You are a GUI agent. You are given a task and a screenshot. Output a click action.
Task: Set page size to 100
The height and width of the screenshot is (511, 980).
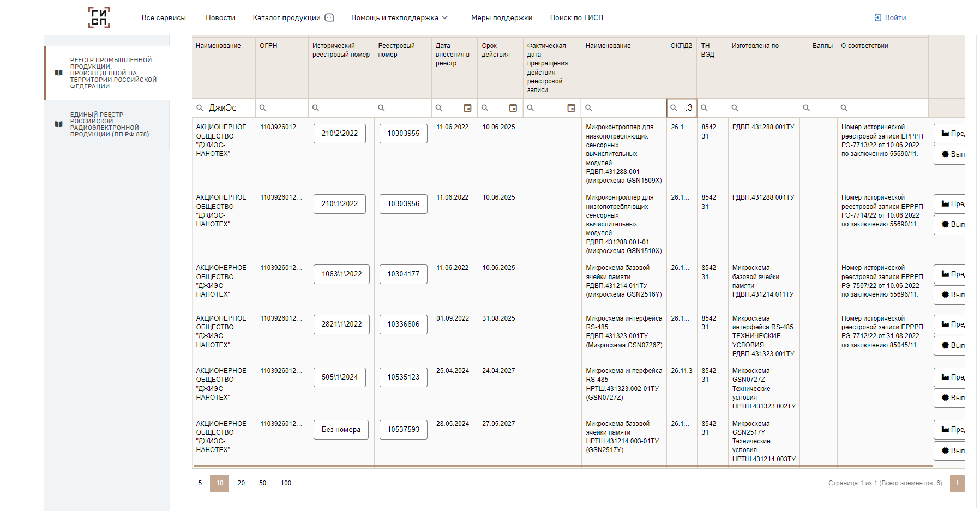pos(286,483)
